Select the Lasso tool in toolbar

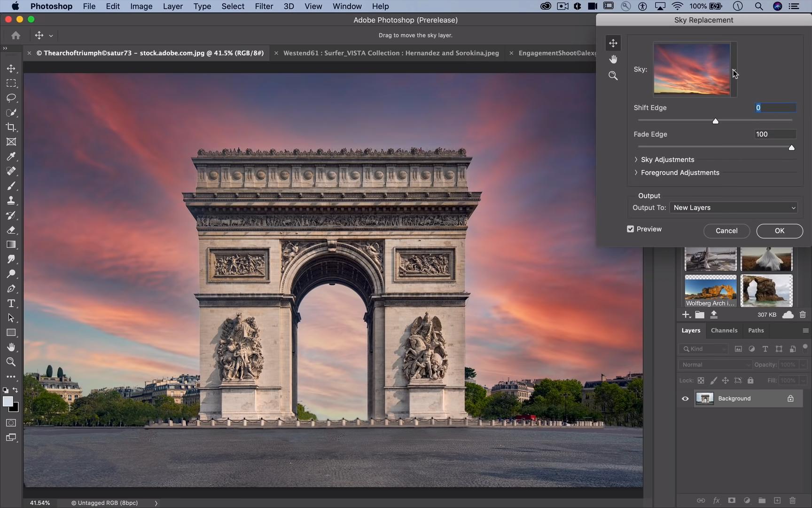point(11,98)
